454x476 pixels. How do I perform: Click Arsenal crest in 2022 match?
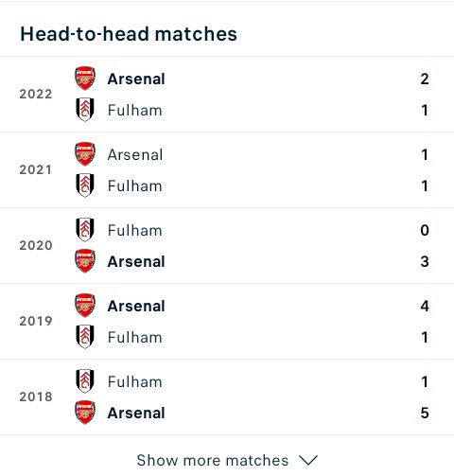85,79
